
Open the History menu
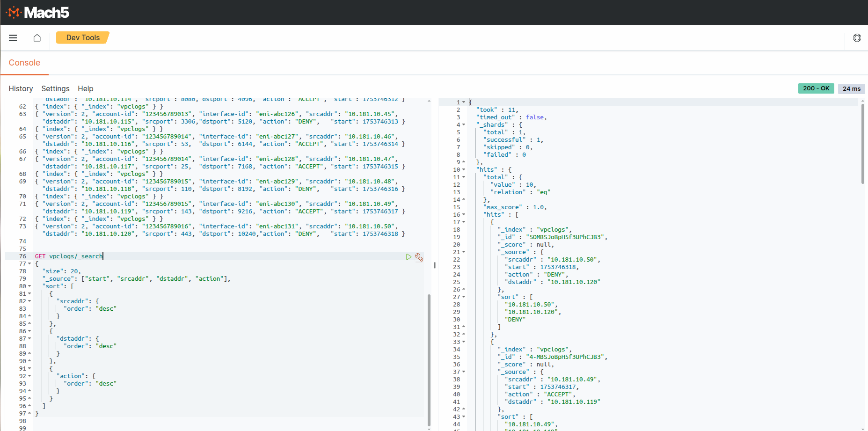(x=21, y=89)
